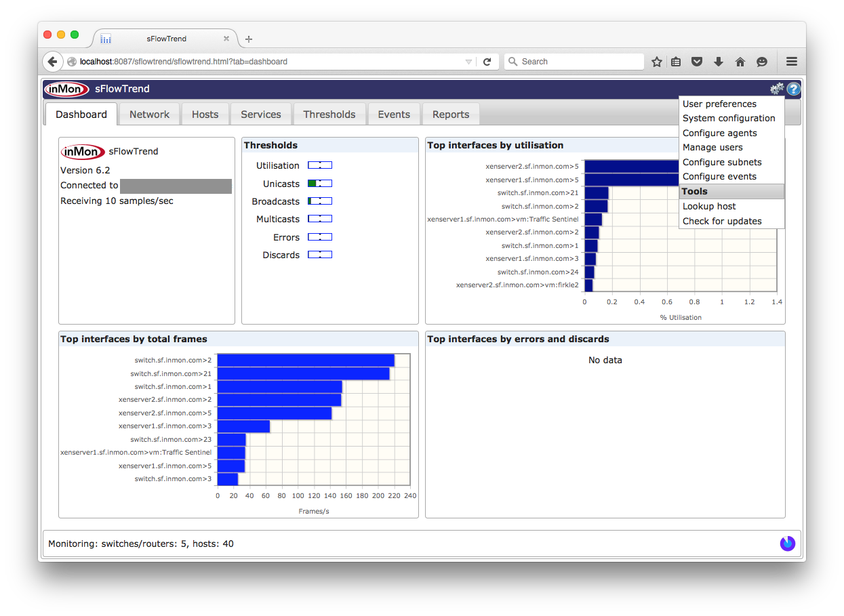Choose Configure agents in menu

pyautogui.click(x=731, y=133)
